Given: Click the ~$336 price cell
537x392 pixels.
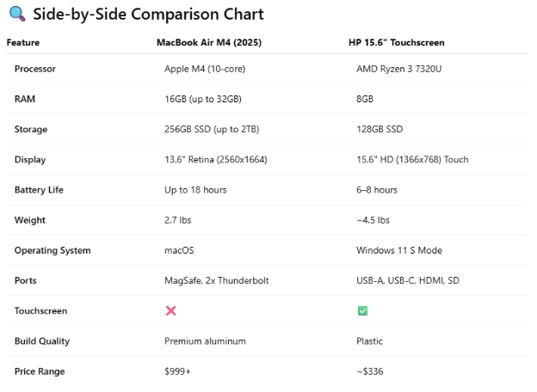Looking at the screenshot, I should [369, 371].
